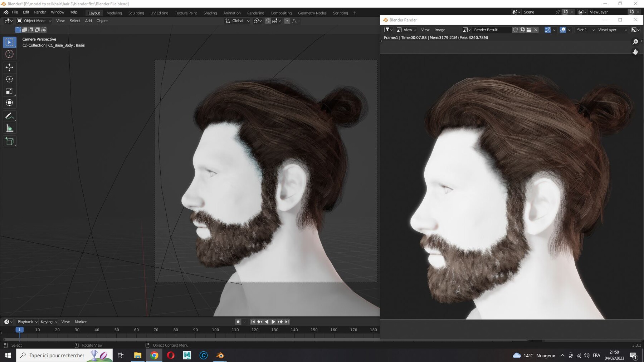Click new scene copy icon beside Scene
The image size is (644, 362).
click(565, 12)
